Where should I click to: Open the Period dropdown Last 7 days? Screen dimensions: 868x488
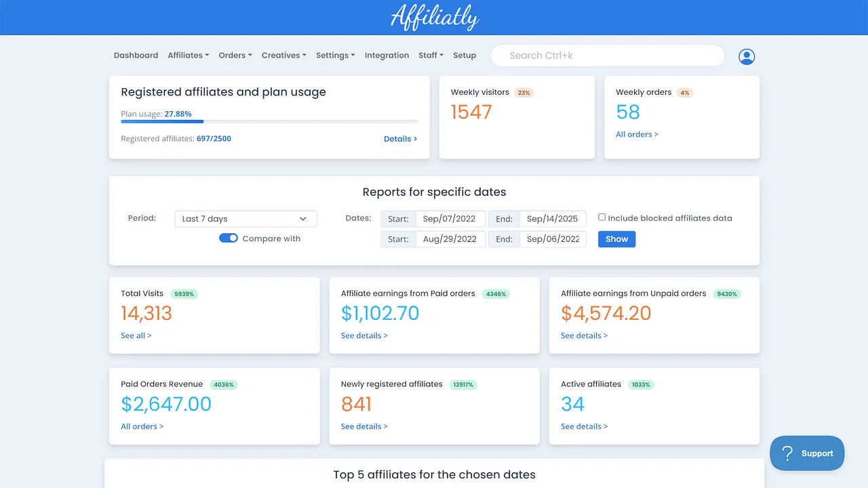point(245,219)
